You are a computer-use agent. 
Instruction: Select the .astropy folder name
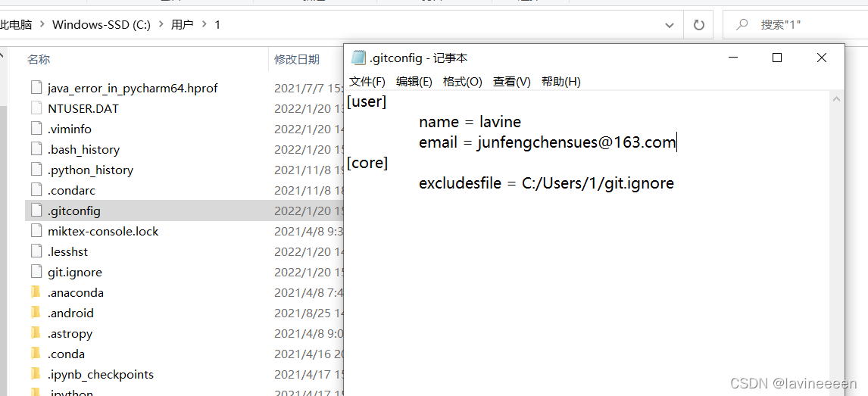70,333
